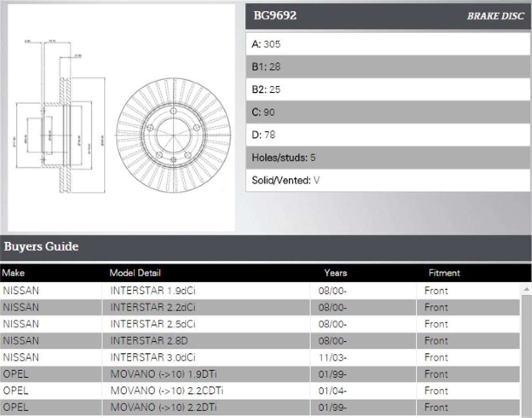This screenshot has width=532, height=418.
Task: Click the Make column header
Action: [x=13, y=273]
